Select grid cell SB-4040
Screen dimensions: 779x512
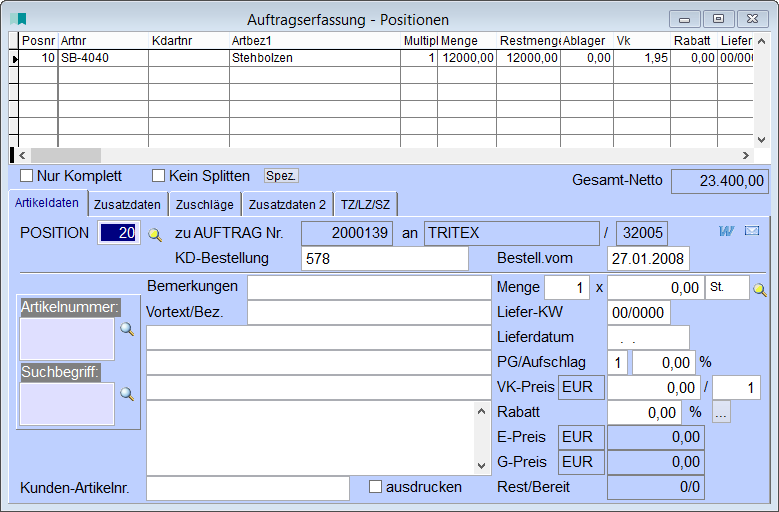click(103, 58)
